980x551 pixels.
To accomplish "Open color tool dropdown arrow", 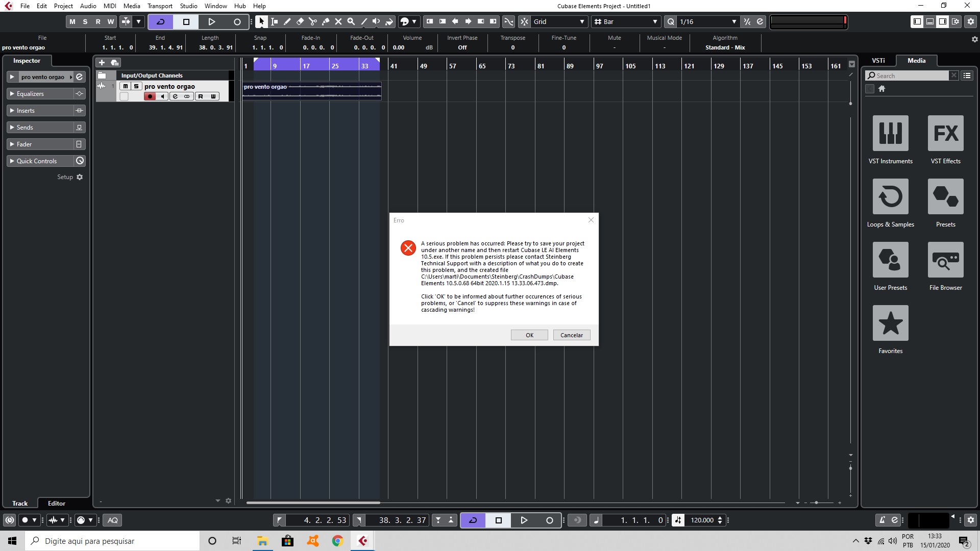I will (414, 21).
